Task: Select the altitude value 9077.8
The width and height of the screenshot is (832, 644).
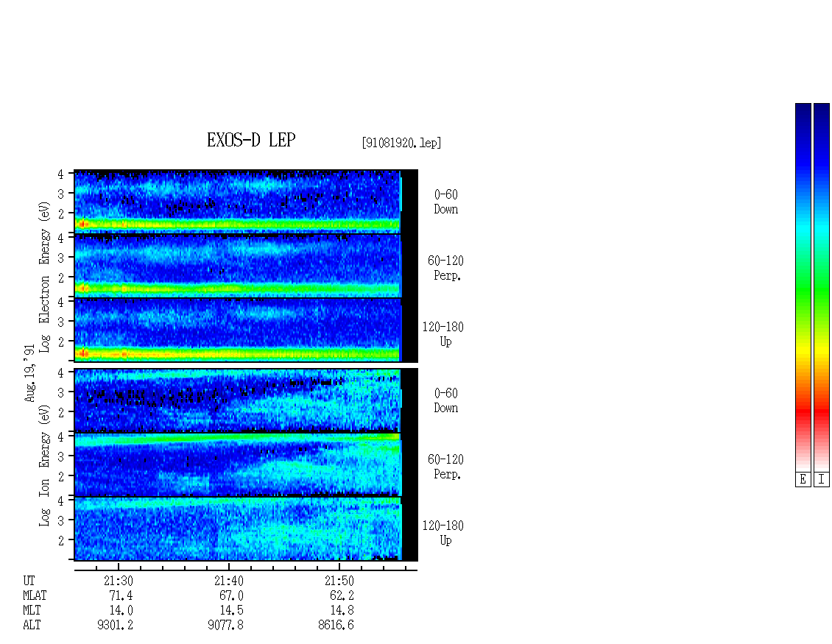Action: pyautogui.click(x=225, y=626)
